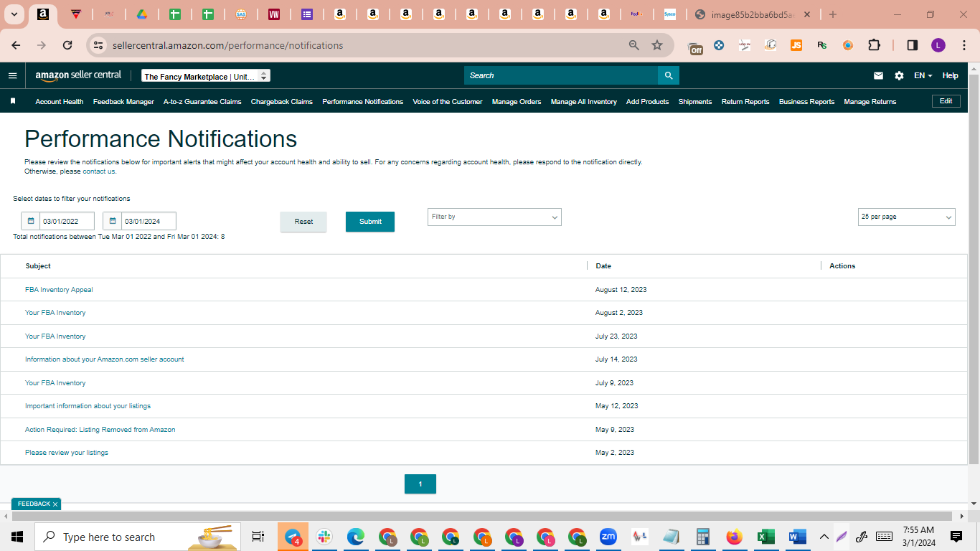Open Firefox from the taskbar

[733, 537]
